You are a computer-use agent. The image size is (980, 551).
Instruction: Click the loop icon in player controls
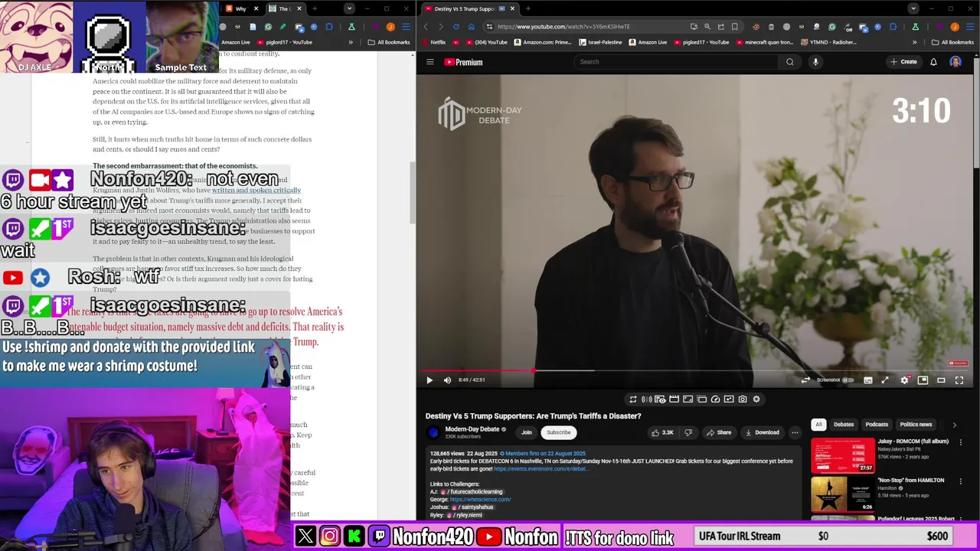pyautogui.click(x=805, y=380)
